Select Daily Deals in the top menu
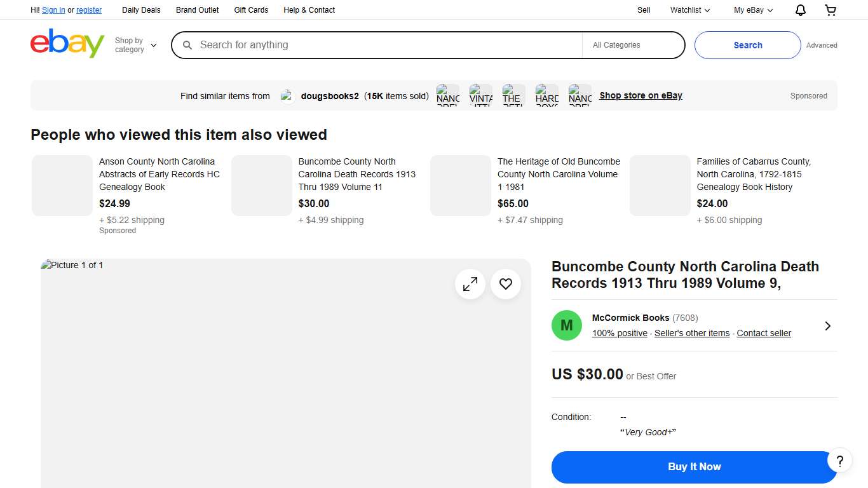Screen dimensions: 868x488 click(141, 10)
